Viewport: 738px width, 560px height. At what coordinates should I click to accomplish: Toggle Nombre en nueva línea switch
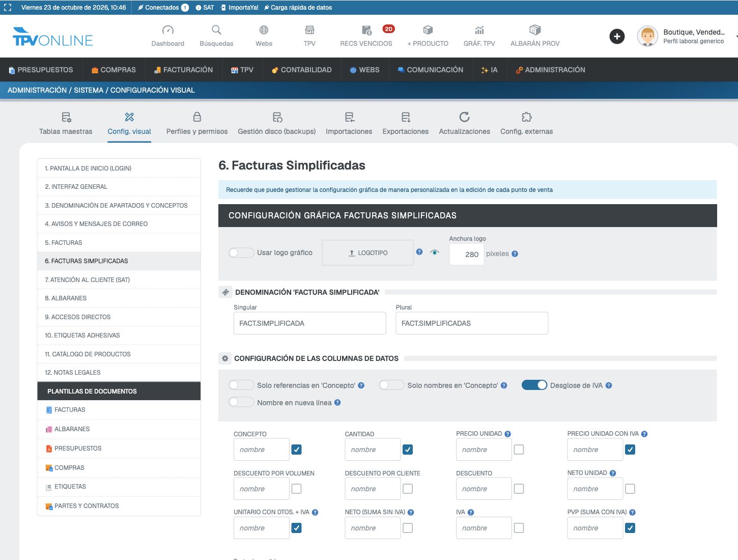[241, 402]
